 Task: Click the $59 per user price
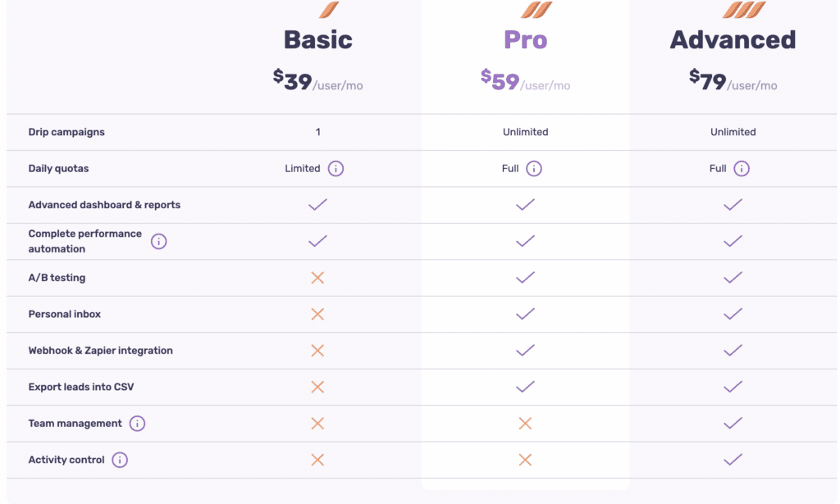(525, 80)
